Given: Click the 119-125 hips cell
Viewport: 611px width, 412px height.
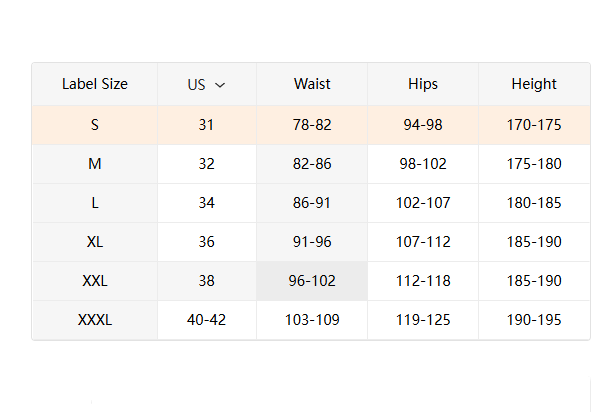Looking at the screenshot, I should [423, 320].
